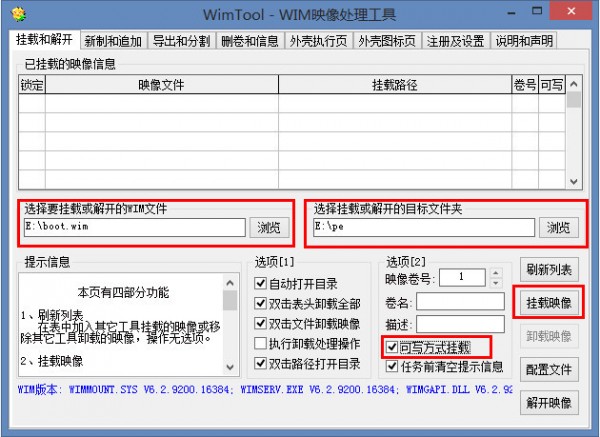Go to the 外壳执行页 tab
The image size is (600, 437).
tap(318, 41)
